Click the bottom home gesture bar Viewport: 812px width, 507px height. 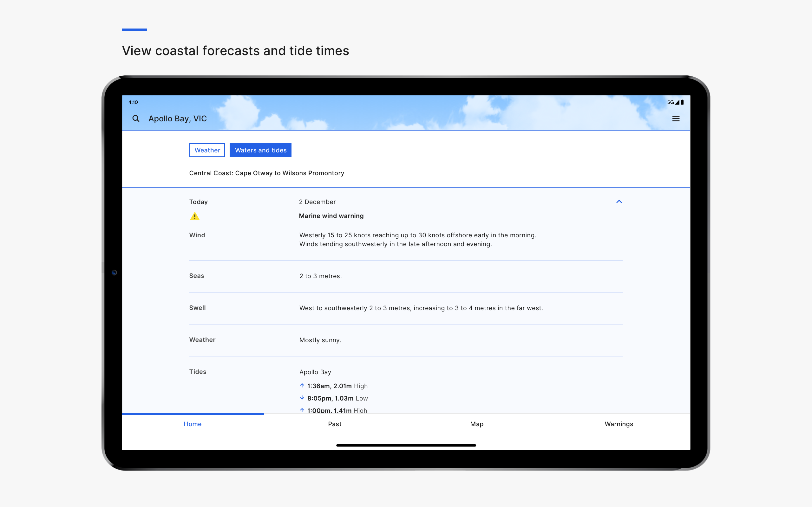406,445
